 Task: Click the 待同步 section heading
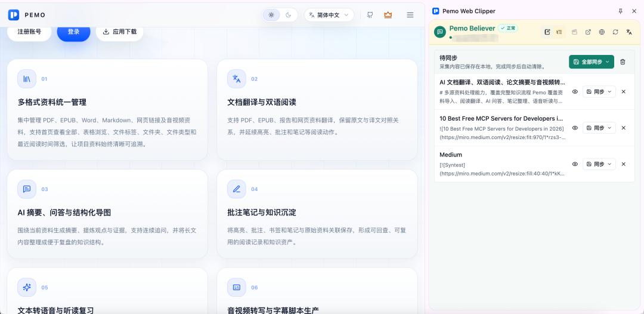pyautogui.click(x=448, y=58)
